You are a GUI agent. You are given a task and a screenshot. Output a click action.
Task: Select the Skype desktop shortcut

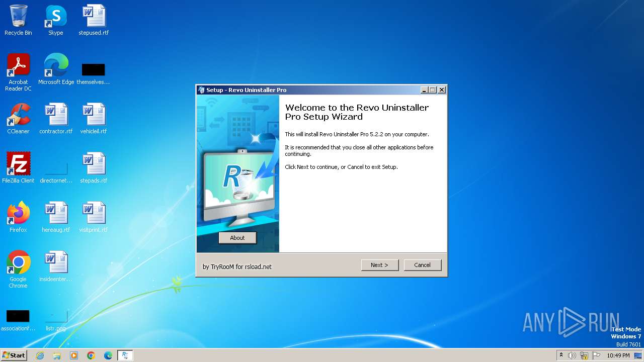click(56, 20)
